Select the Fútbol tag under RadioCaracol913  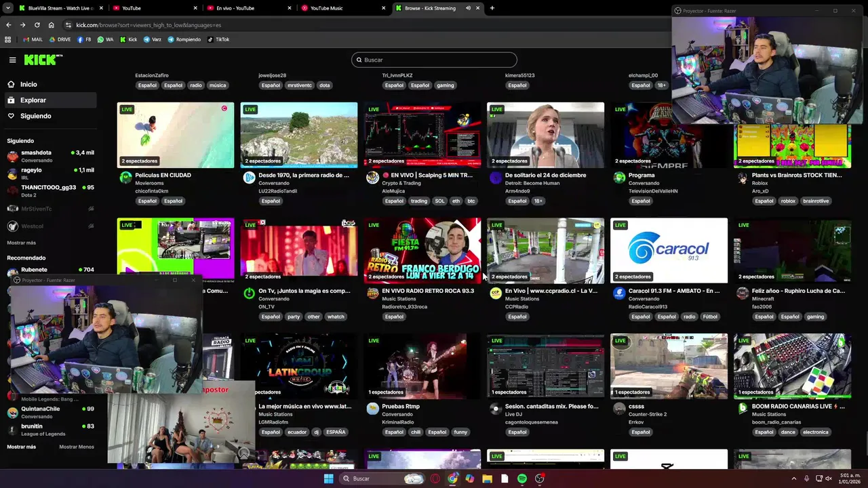[x=710, y=317]
